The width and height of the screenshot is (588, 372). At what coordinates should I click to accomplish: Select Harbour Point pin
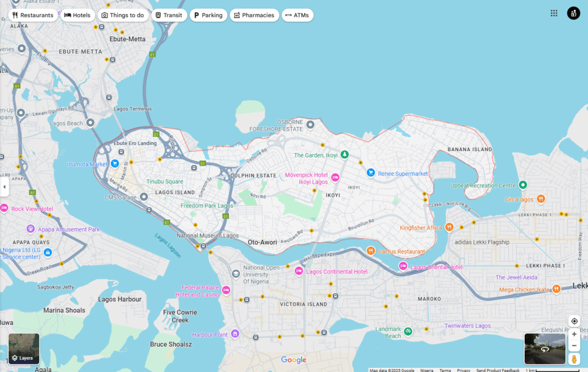pyautogui.click(x=235, y=333)
